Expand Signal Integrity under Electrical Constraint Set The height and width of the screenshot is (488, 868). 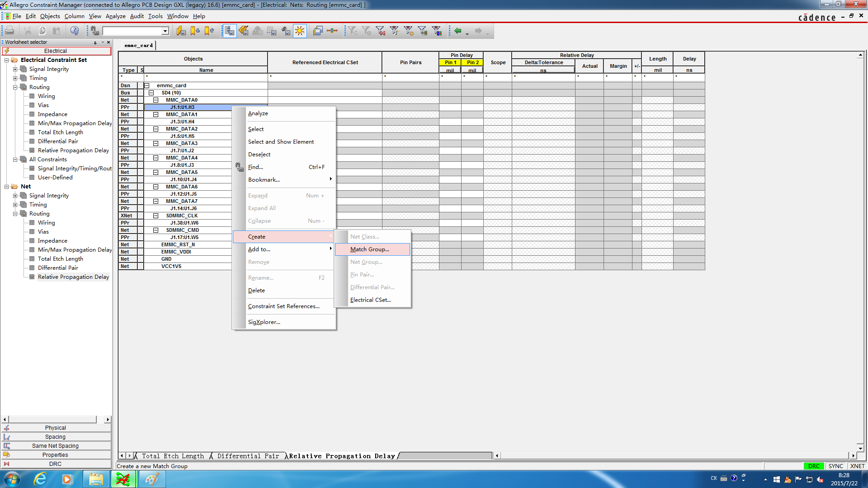15,69
